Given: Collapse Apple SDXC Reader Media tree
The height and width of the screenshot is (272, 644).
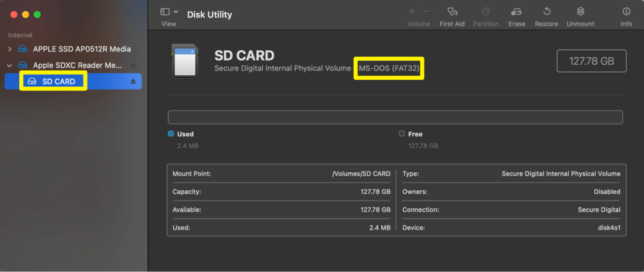Looking at the screenshot, I should click(x=10, y=65).
